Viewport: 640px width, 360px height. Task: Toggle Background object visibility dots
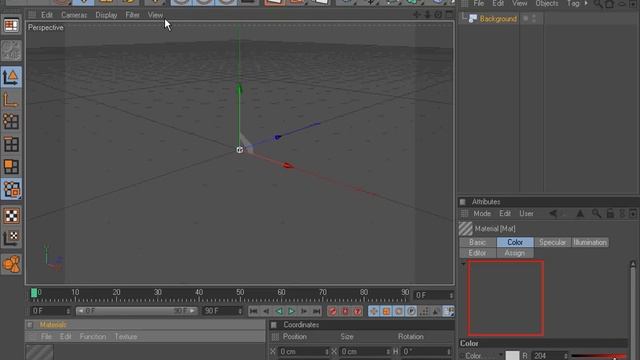534,18
